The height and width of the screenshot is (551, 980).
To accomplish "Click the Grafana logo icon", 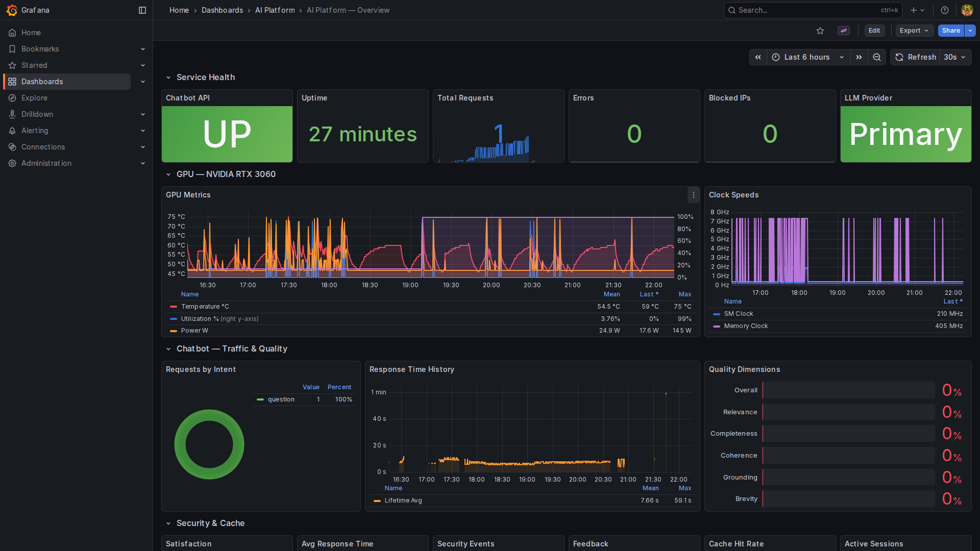I will 12,10.
